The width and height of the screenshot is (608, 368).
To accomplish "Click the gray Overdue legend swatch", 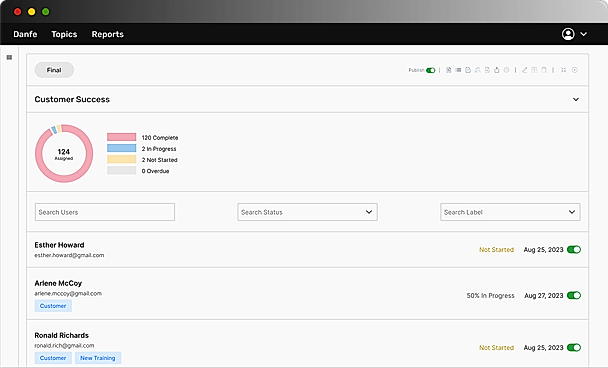I will point(122,170).
